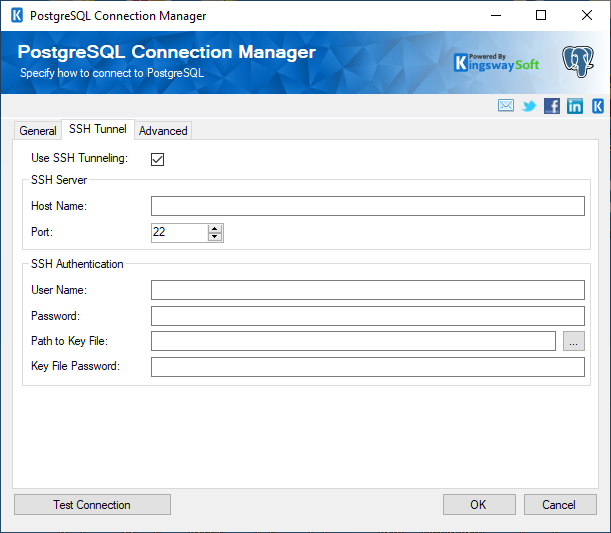Confirm with the OK button
Viewport: 611px width, 533px height.
[479, 505]
